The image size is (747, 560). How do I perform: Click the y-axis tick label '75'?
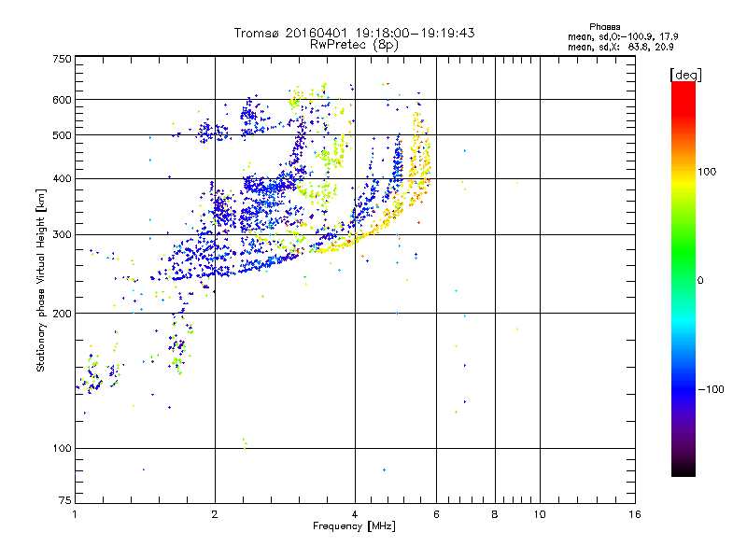(65, 500)
